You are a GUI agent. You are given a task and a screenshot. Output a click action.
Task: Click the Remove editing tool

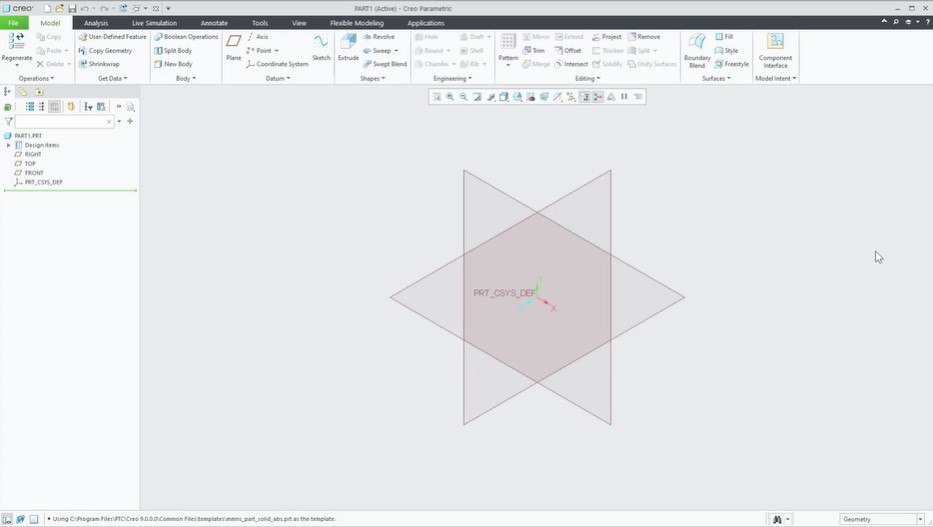[644, 37]
